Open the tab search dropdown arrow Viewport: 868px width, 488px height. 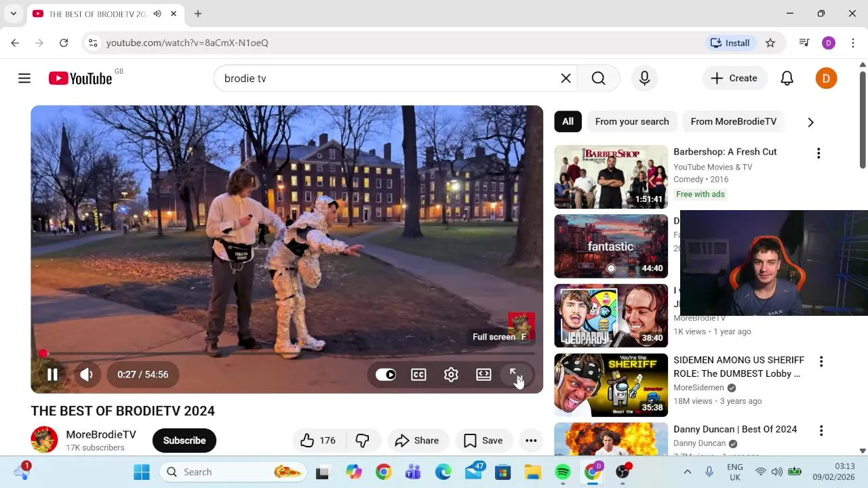tap(13, 14)
